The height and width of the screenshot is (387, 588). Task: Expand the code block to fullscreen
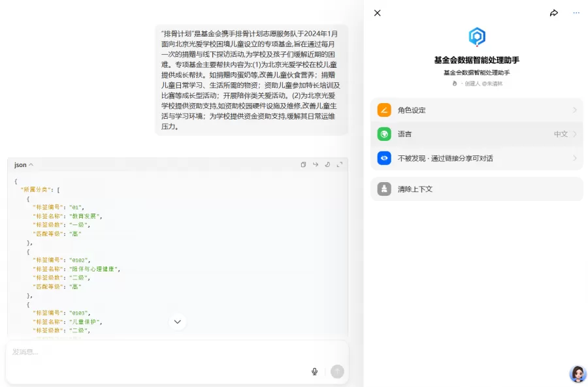click(339, 164)
